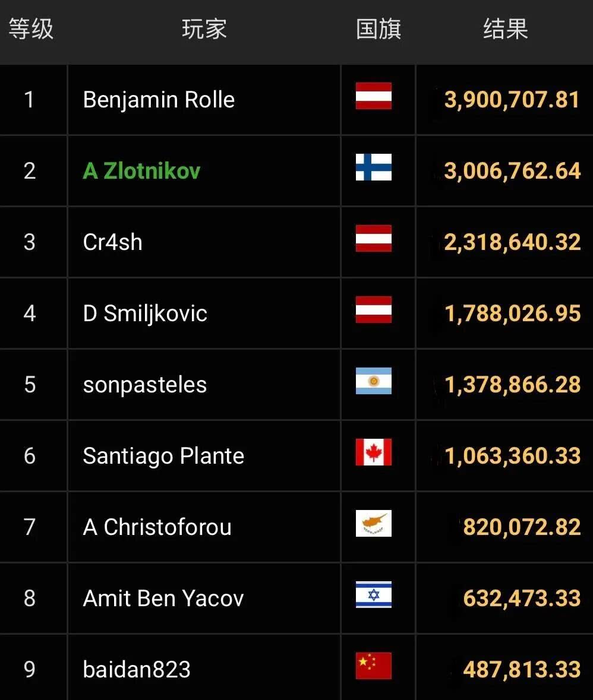Click the China flag beside baidan823

click(373, 666)
